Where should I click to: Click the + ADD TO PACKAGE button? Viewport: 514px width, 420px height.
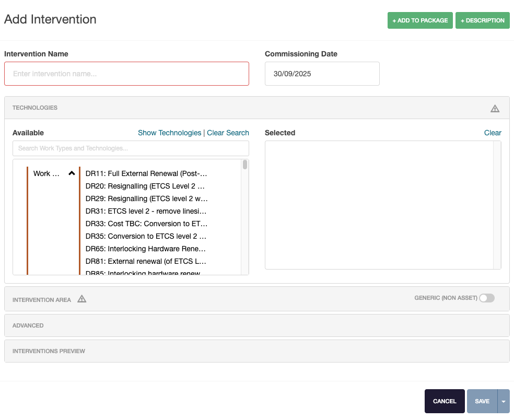coord(420,20)
